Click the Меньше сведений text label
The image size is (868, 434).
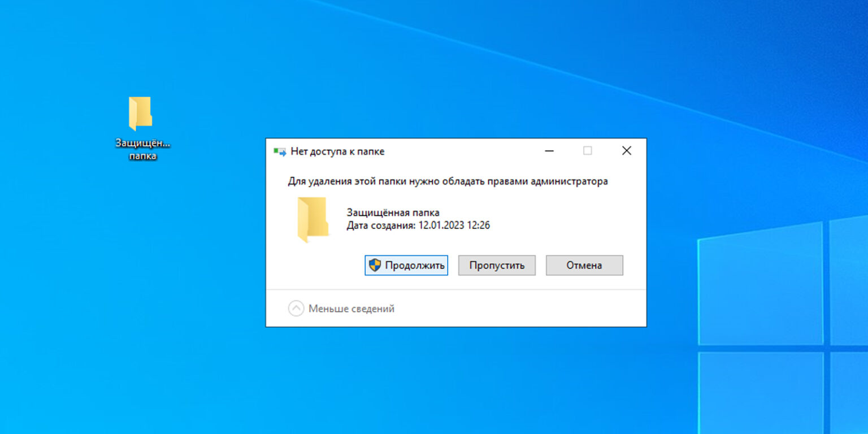point(351,309)
